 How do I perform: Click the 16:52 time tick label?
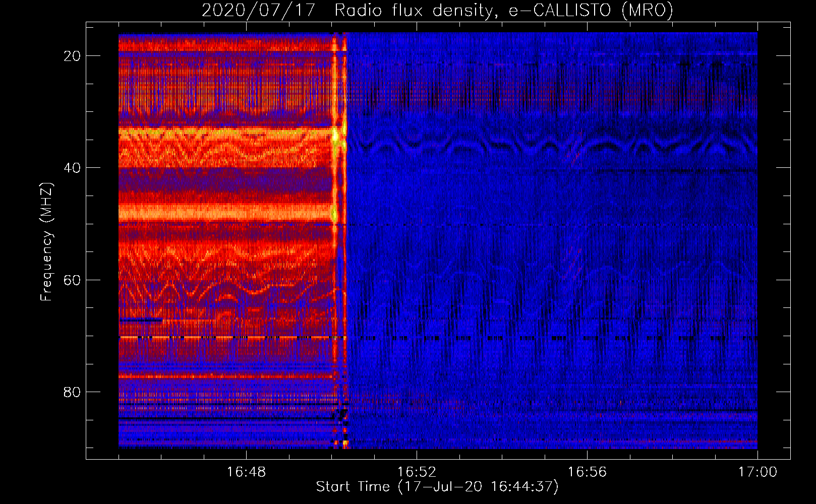click(x=417, y=472)
